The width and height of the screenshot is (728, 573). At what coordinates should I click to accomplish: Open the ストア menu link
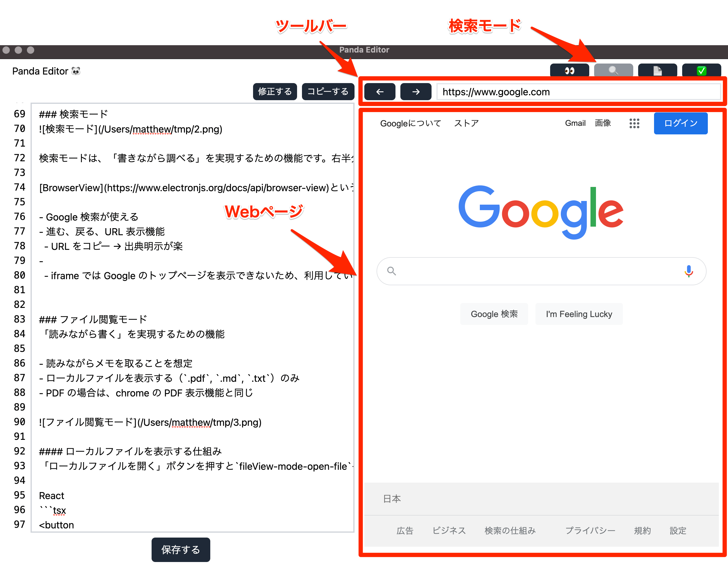click(466, 123)
